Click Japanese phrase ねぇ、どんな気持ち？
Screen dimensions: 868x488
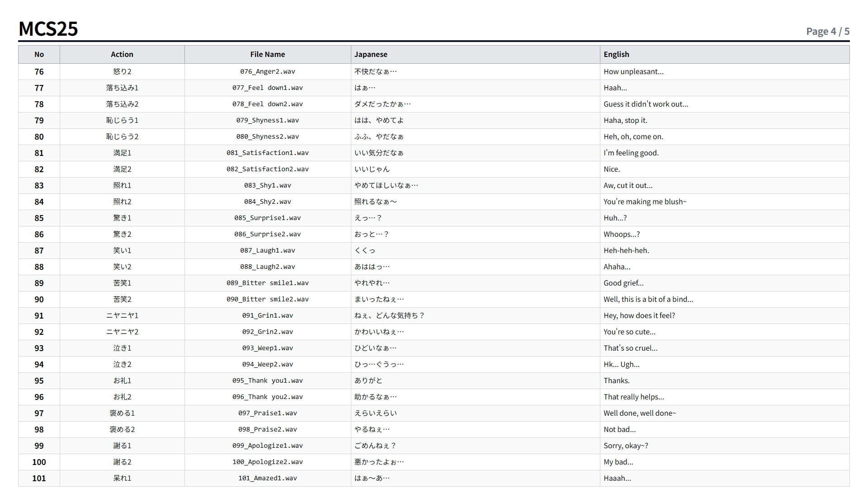click(x=390, y=315)
